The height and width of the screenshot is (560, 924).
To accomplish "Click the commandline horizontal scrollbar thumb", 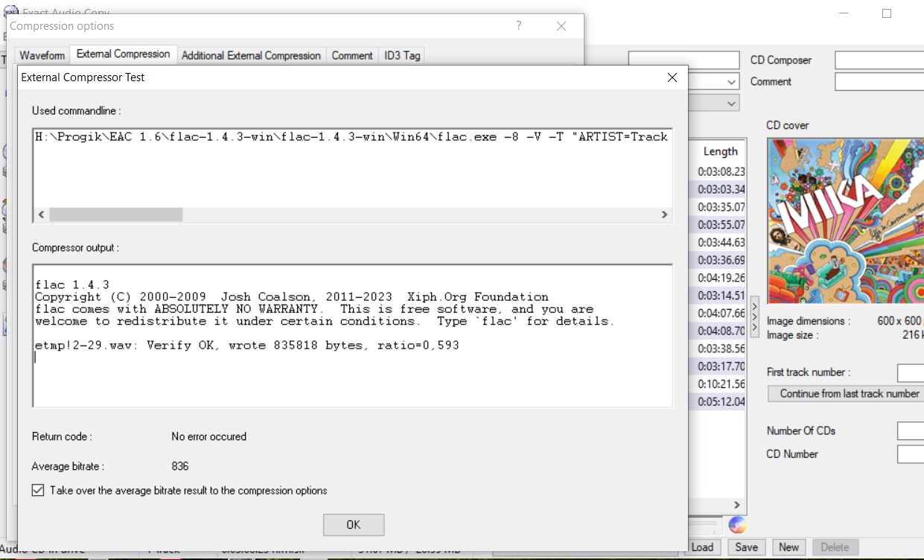I will pyautogui.click(x=115, y=214).
